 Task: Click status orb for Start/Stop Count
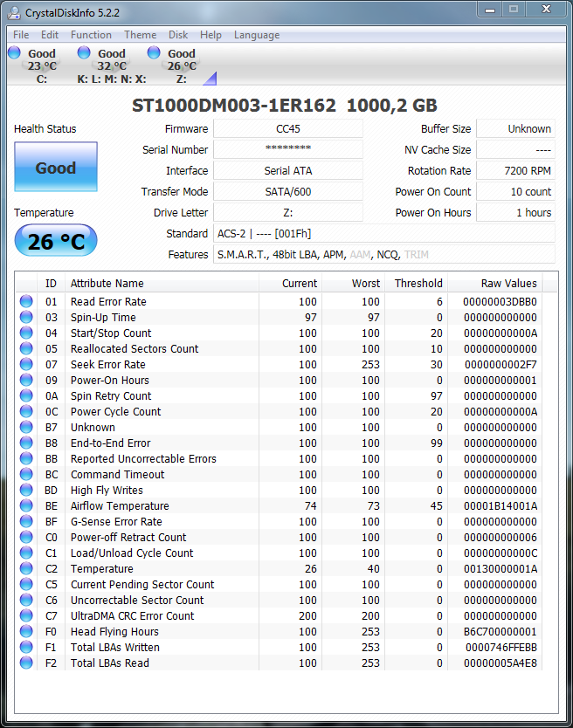26,333
